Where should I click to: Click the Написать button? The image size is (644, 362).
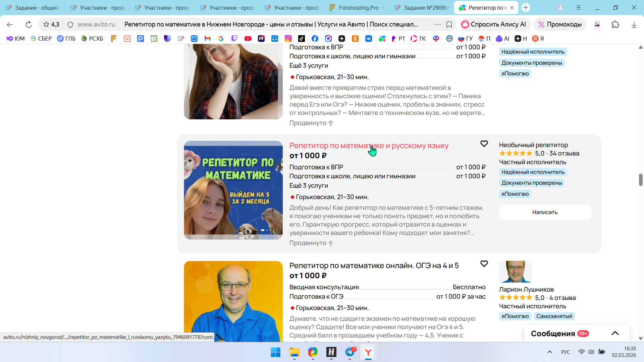[x=545, y=212]
